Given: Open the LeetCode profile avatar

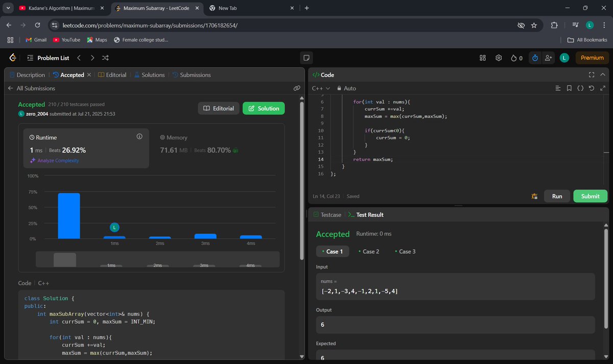Looking at the screenshot, I should pyautogui.click(x=564, y=58).
